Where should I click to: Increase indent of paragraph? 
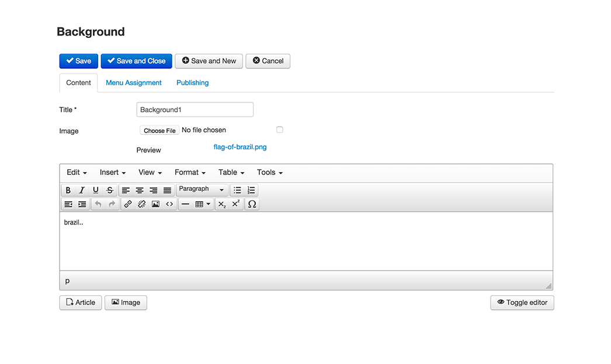pos(82,204)
